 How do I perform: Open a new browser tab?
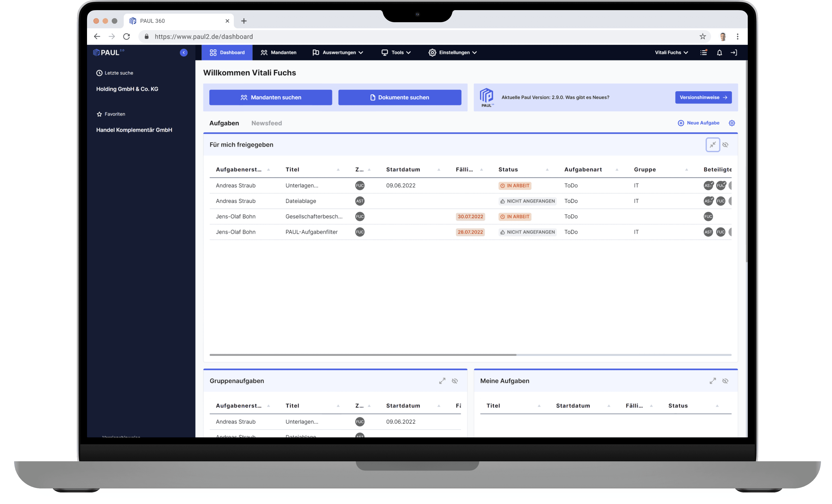coord(244,21)
